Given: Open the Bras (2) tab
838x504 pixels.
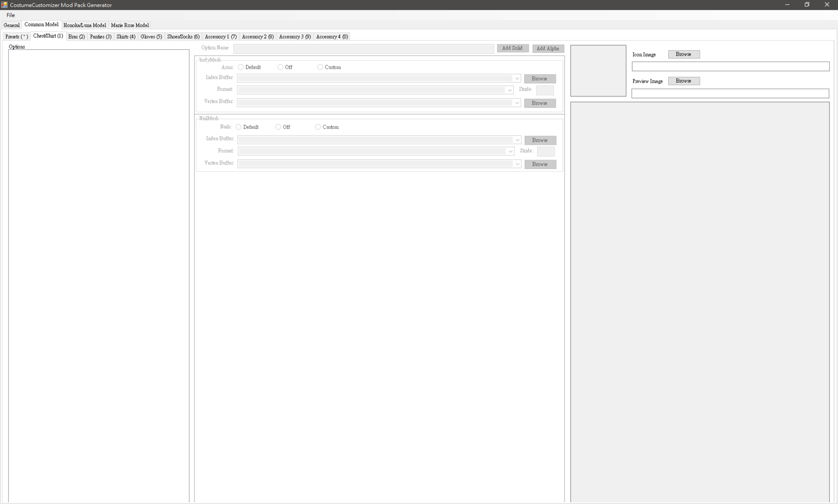Looking at the screenshot, I should (77, 36).
